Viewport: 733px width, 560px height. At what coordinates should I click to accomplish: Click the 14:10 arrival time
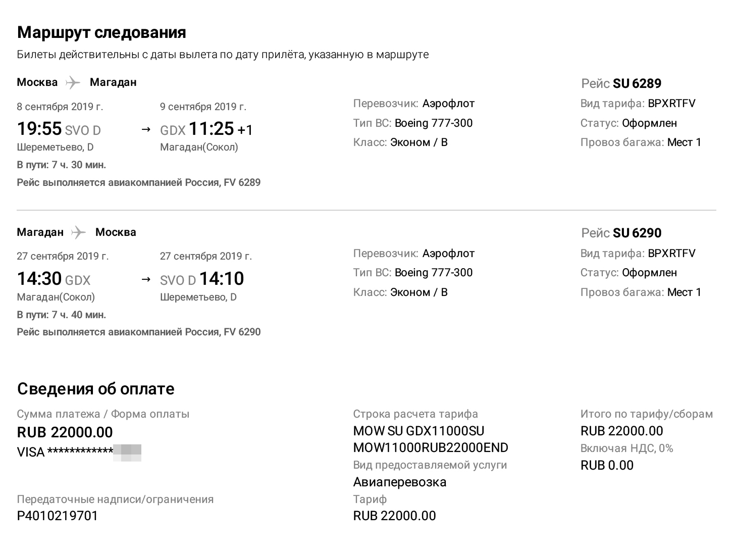pyautogui.click(x=222, y=279)
